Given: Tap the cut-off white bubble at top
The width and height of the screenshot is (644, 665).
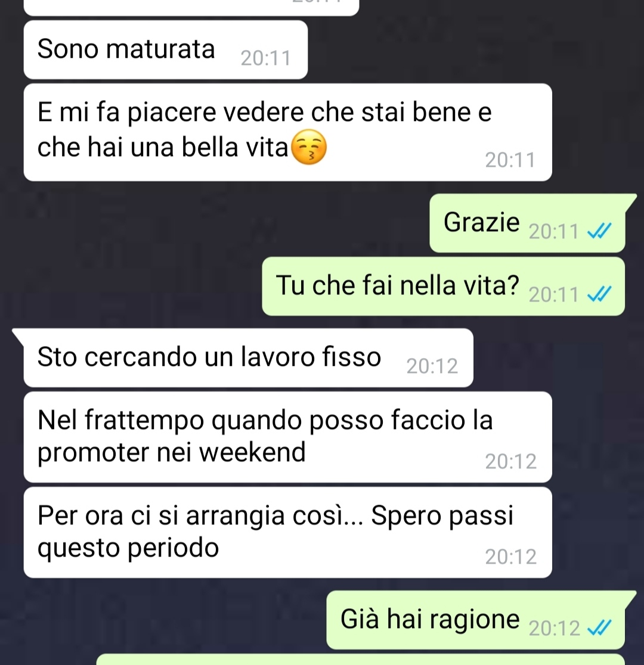Looking at the screenshot, I should click(191, 8).
